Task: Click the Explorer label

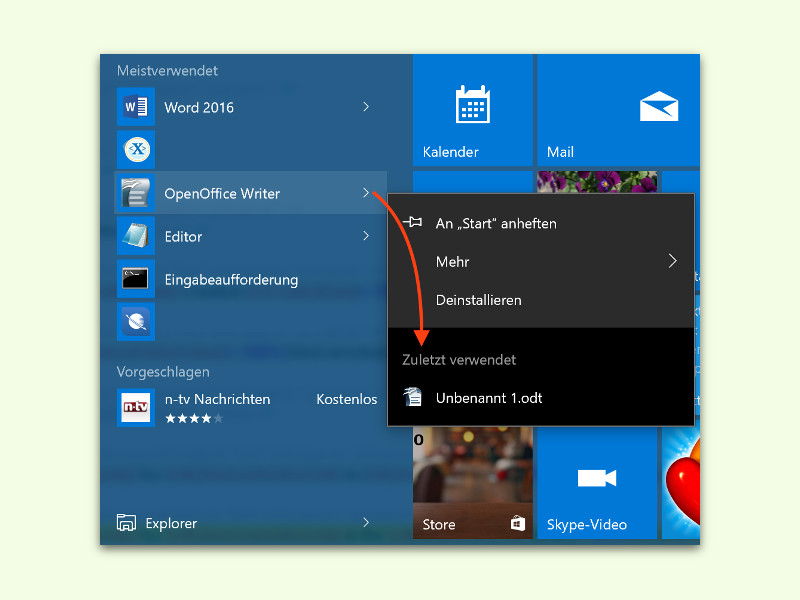Action: [x=171, y=523]
